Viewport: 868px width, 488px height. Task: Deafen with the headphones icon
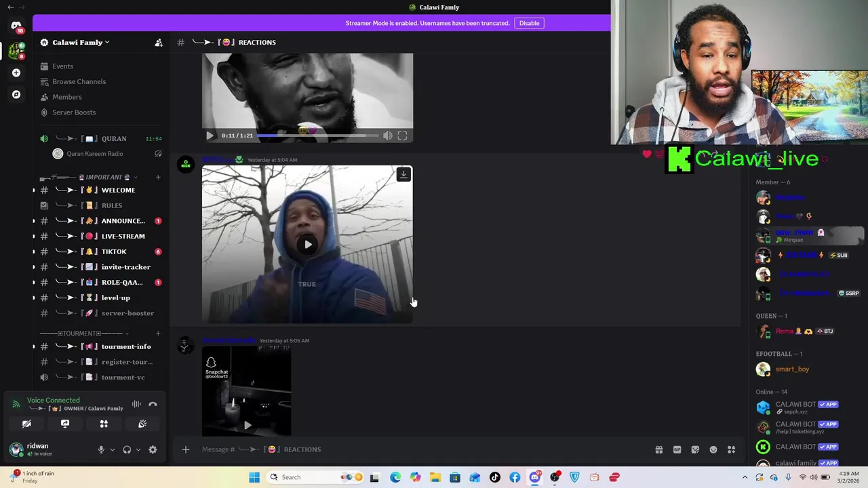[127, 449]
